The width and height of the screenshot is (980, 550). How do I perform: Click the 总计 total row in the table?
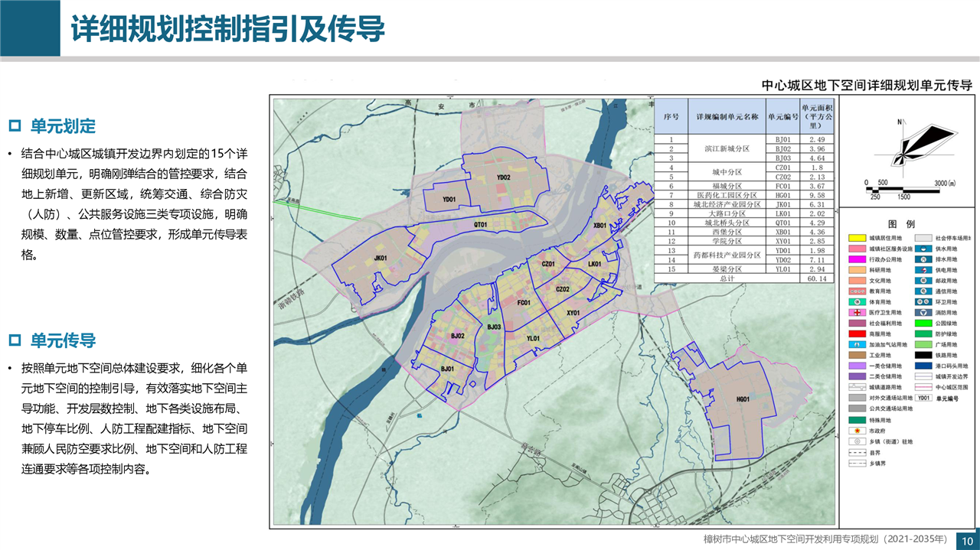pyautogui.click(x=726, y=279)
